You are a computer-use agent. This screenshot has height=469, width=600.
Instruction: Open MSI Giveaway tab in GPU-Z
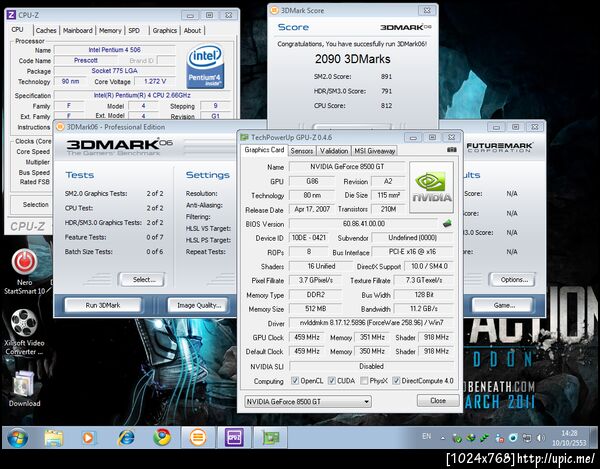pyautogui.click(x=374, y=151)
